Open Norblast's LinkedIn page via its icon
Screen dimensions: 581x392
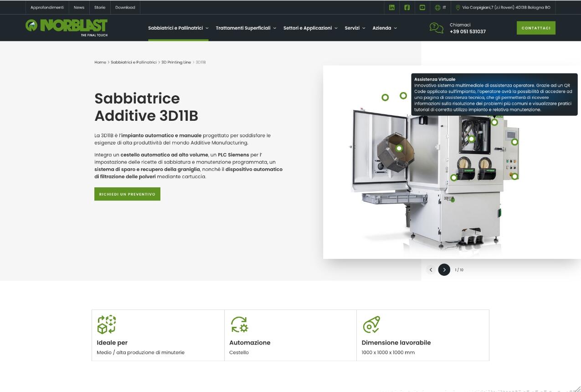click(x=392, y=7)
